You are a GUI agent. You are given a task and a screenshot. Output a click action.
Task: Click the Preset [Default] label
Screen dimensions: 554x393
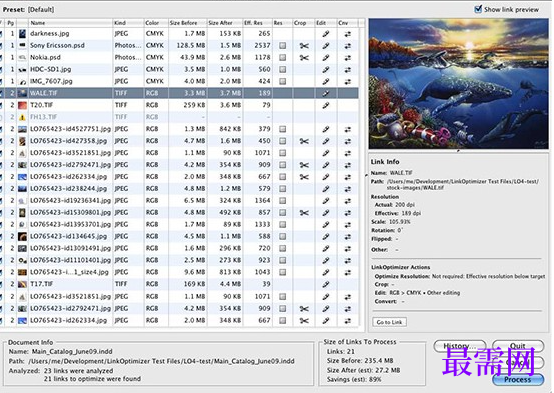click(x=28, y=10)
